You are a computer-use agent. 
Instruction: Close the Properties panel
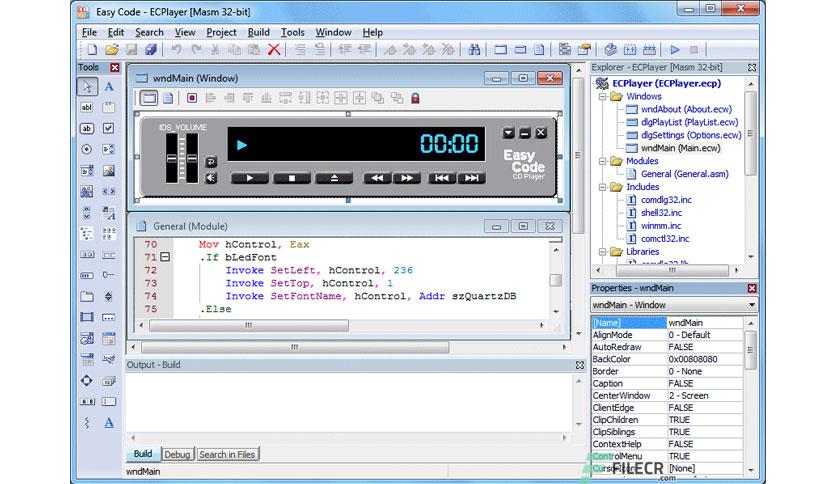pos(752,288)
